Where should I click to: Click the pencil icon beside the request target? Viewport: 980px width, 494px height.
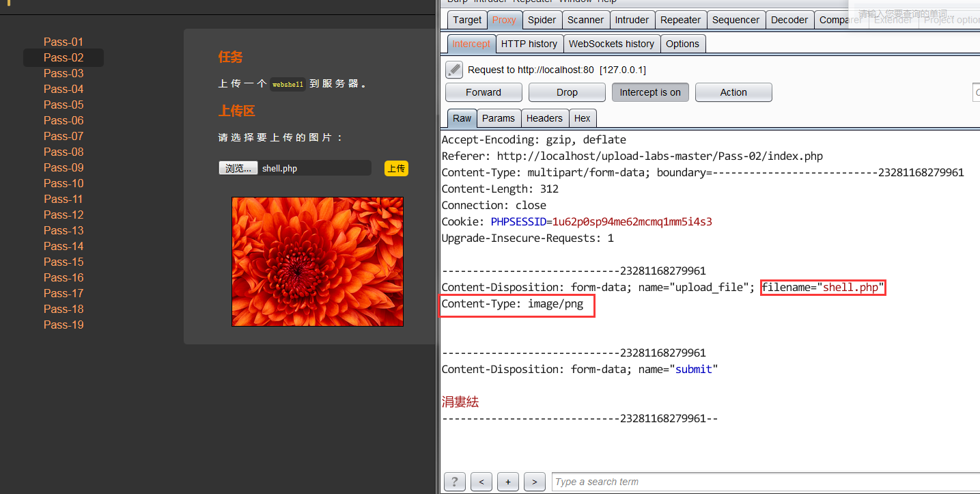[x=454, y=70]
